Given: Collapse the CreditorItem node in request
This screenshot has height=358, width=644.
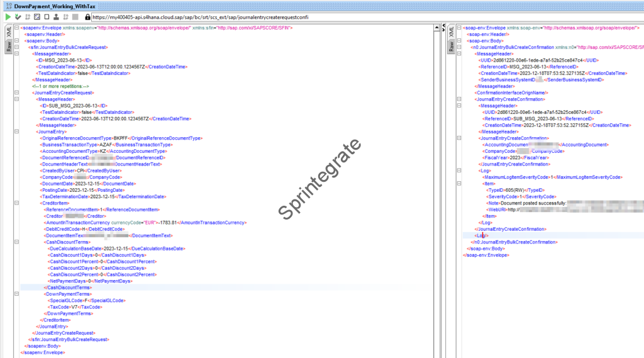Looking at the screenshot, I should (x=17, y=203).
